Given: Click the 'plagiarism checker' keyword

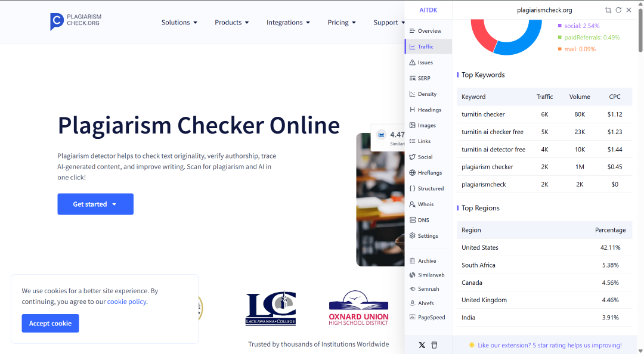Looking at the screenshot, I should 487,167.
